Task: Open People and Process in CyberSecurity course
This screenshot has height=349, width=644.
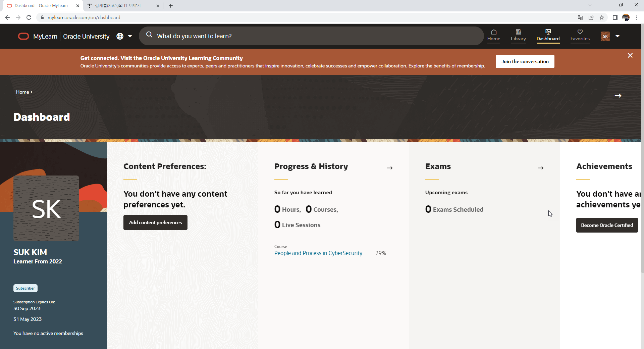Action: (318, 253)
